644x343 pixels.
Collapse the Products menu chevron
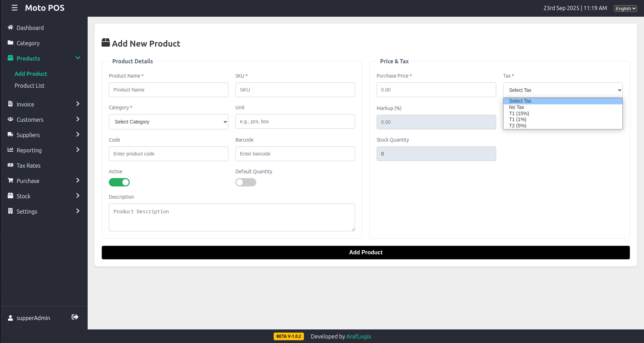tap(78, 58)
